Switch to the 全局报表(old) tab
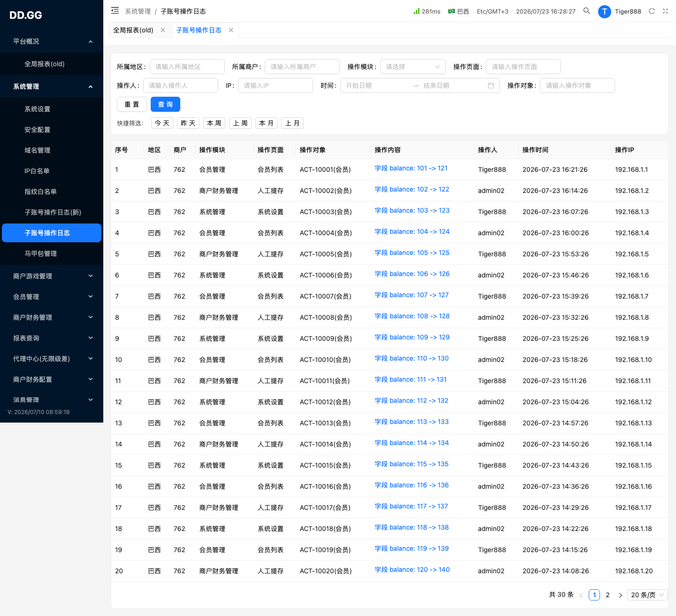The height and width of the screenshot is (616, 676). (133, 30)
